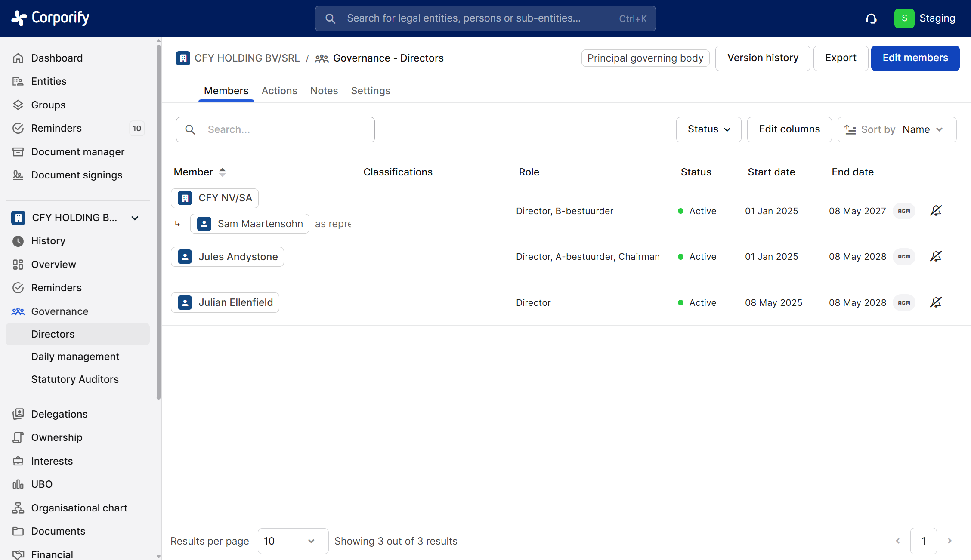The height and width of the screenshot is (560, 971).
Task: Open the Sort by Name dropdown
Action: [897, 129]
